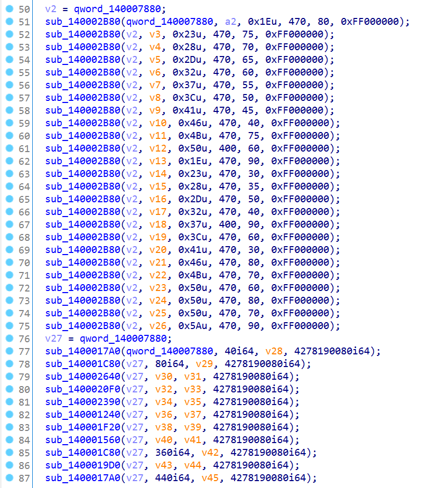Toggle the breakpoint dot on line 68
This screenshot has width=448, height=488.
[10, 237]
